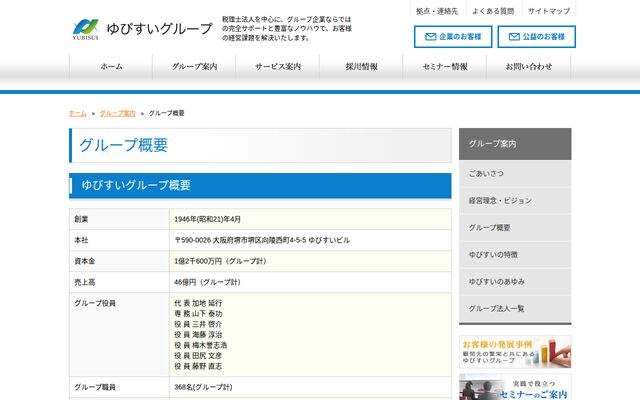Open ゆびすいのあゆみ in sidebar
Screen dimensions: 640x400
[x=515, y=281]
